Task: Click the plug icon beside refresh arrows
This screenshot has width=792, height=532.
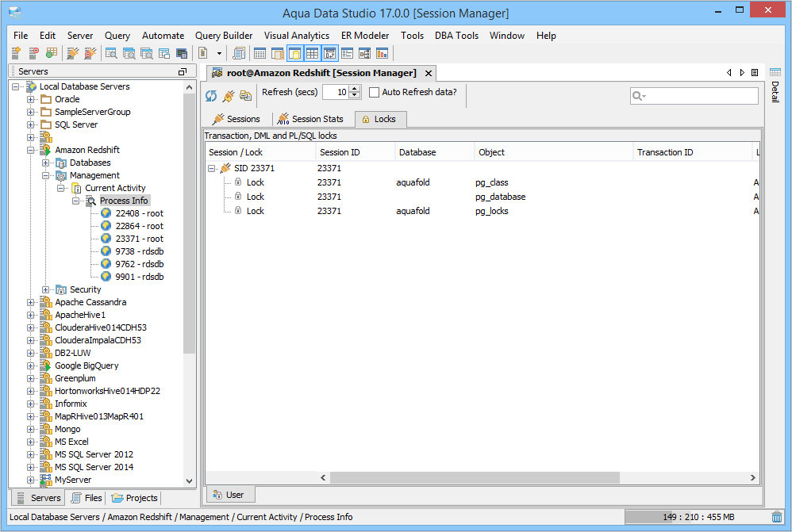Action: pos(229,95)
